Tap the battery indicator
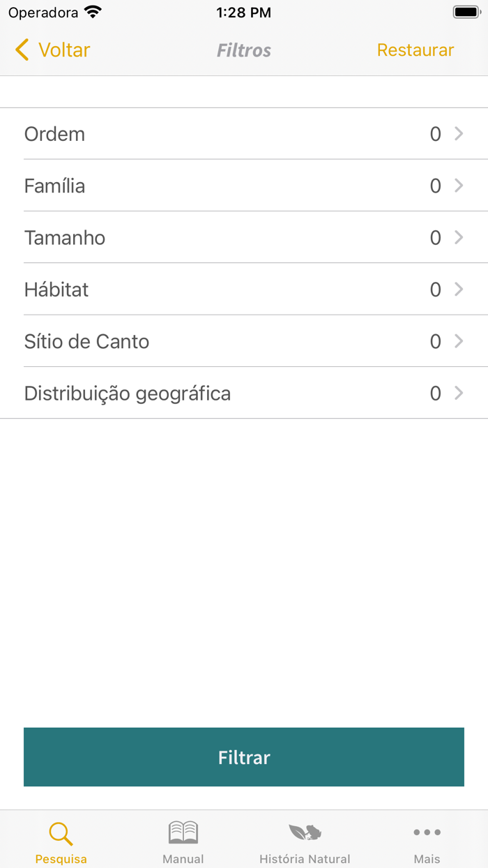 (466, 11)
